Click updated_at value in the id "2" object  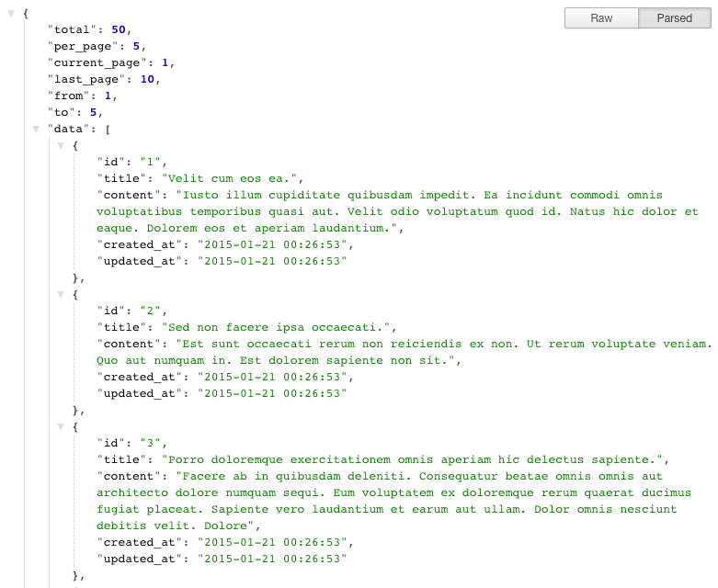[272, 393]
